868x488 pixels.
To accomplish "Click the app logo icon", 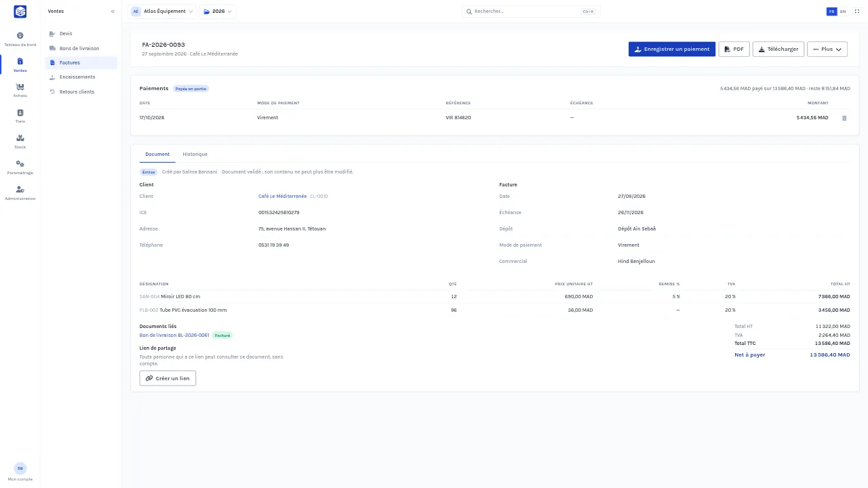I will (x=20, y=12).
